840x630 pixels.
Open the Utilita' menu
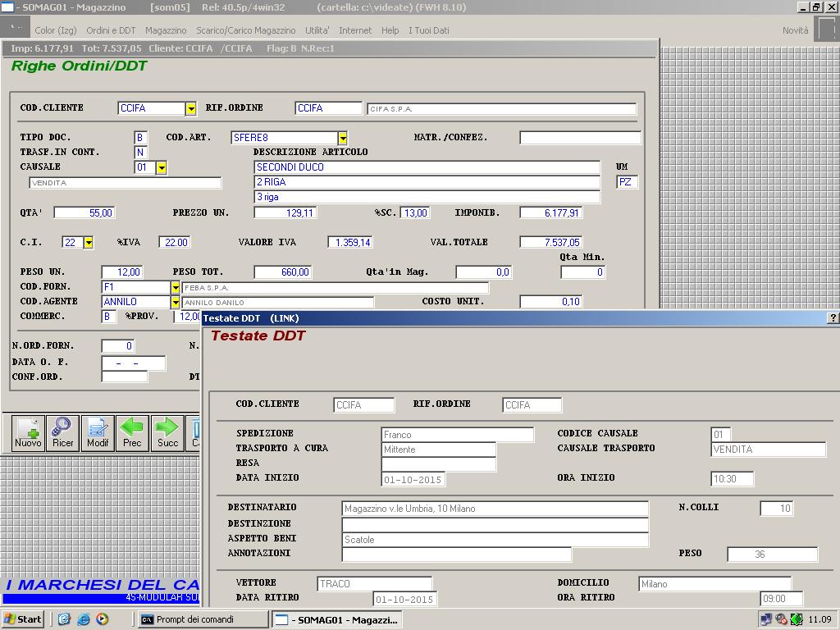(317, 30)
